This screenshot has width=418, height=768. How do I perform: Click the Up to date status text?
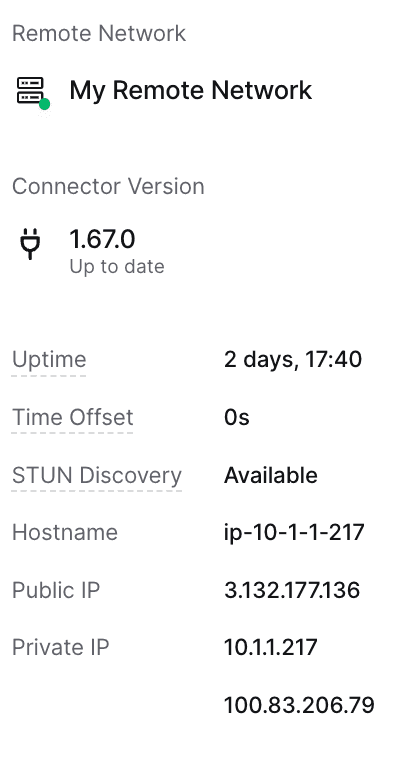pos(117,266)
